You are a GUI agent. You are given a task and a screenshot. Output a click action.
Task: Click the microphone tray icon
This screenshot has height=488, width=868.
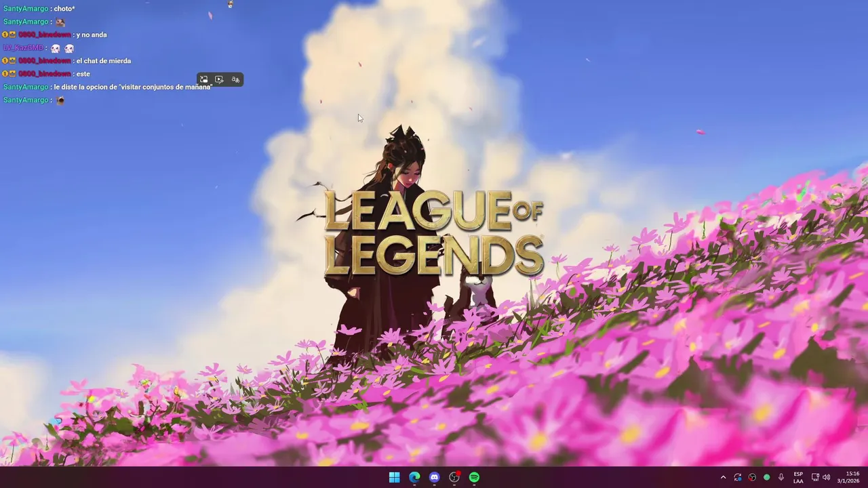click(x=781, y=477)
